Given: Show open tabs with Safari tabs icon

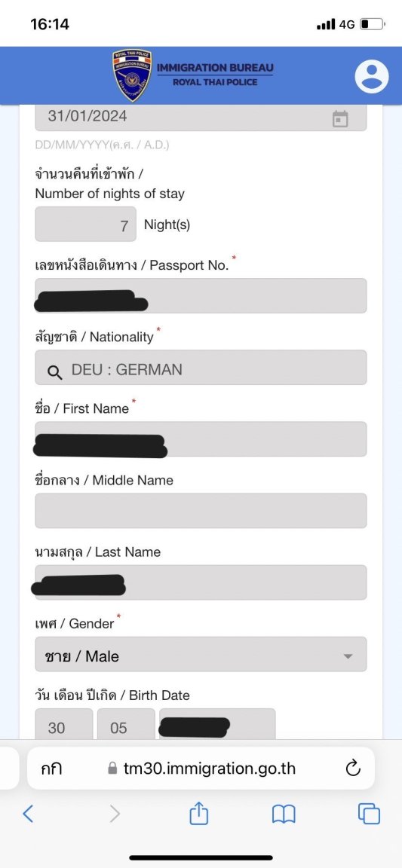Looking at the screenshot, I should [x=369, y=814].
